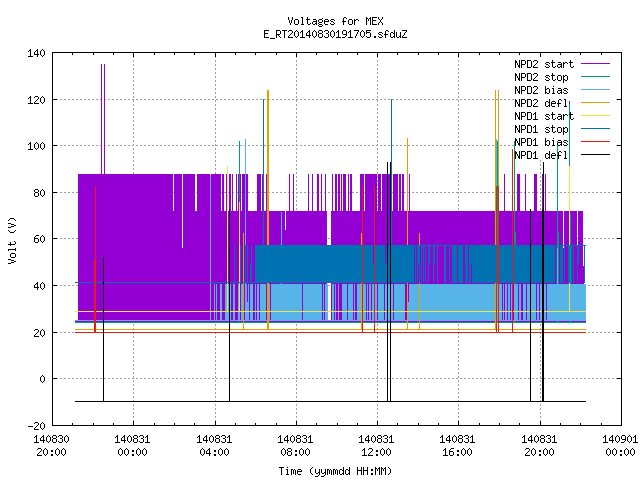Viewport: 640px width, 480px height.
Task: Click the red horizontal line at 20 V
Action: click(330, 333)
